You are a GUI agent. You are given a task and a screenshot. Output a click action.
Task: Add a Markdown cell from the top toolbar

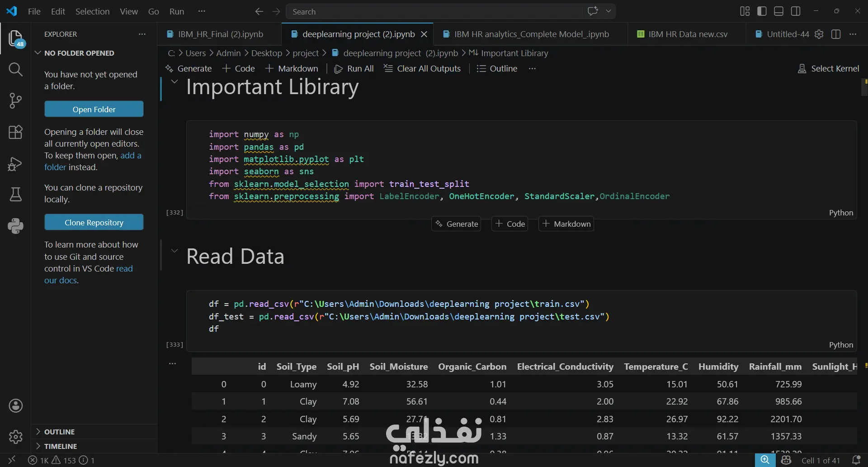(292, 69)
